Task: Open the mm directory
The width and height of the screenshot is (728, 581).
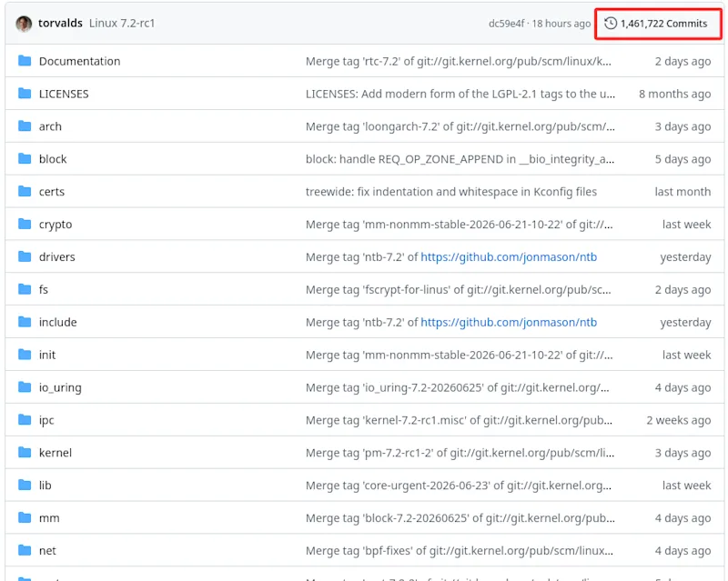Action: [49, 517]
